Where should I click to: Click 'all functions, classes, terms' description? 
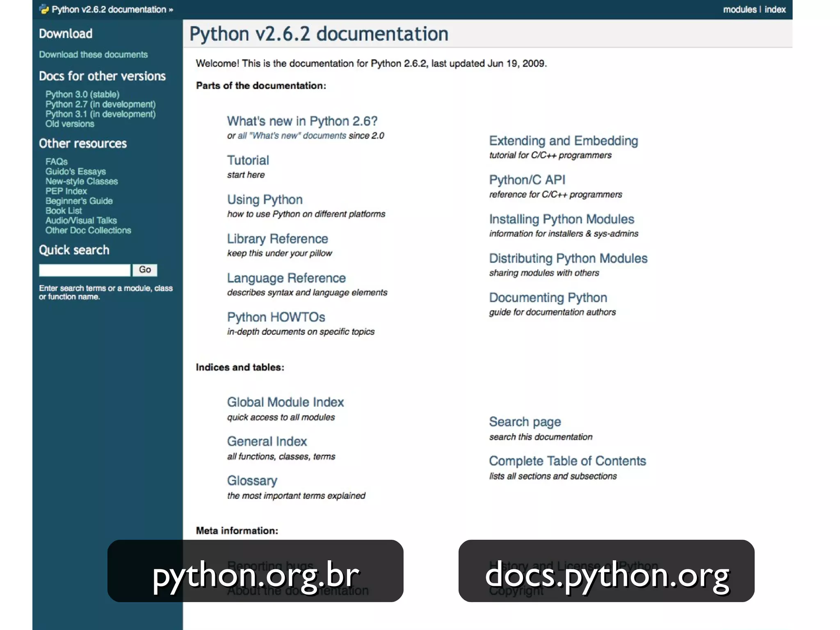coord(281,457)
